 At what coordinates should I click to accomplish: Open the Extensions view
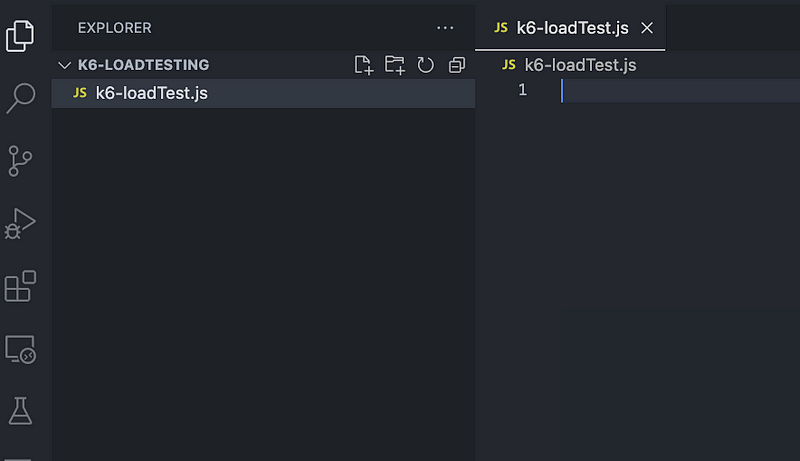tap(21, 286)
